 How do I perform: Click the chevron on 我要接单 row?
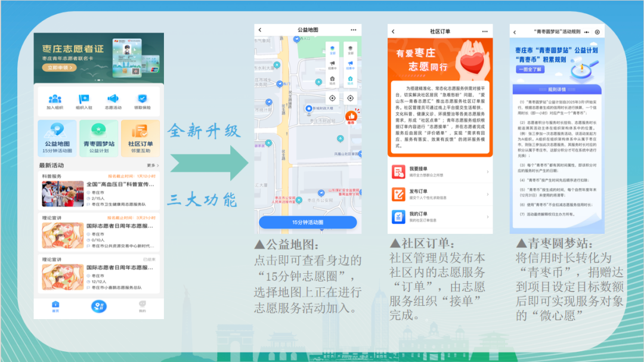point(488,172)
